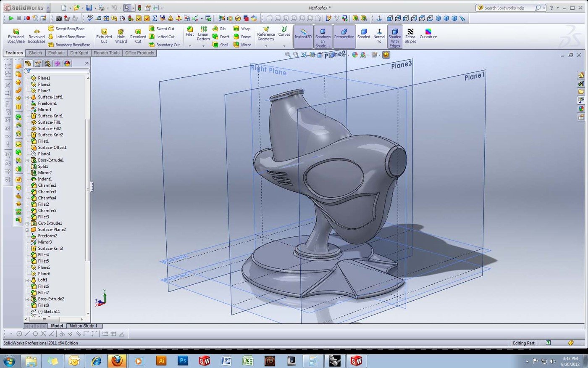This screenshot has width=588, height=368.
Task: Open Photoshop from the taskbar
Action: point(183,360)
